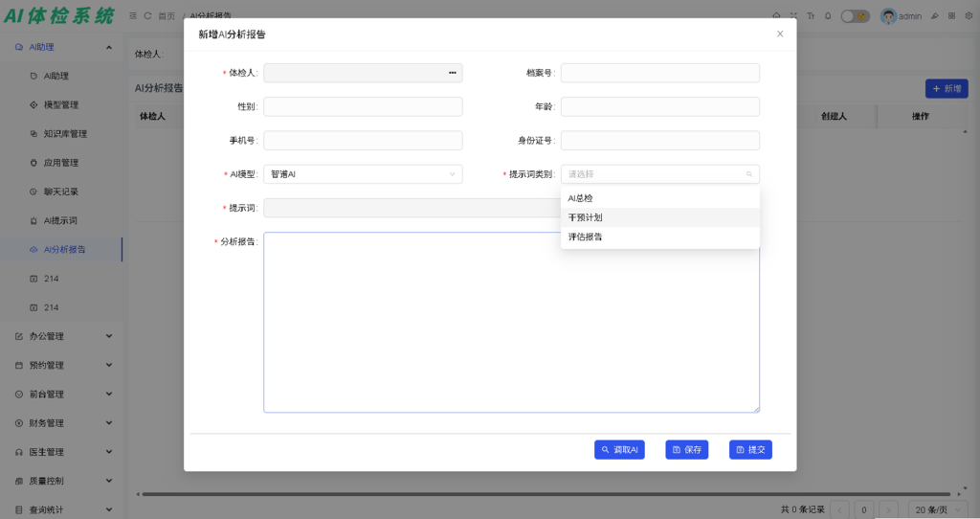Click the 提交 submit button
The image size is (980, 519).
[x=750, y=449]
